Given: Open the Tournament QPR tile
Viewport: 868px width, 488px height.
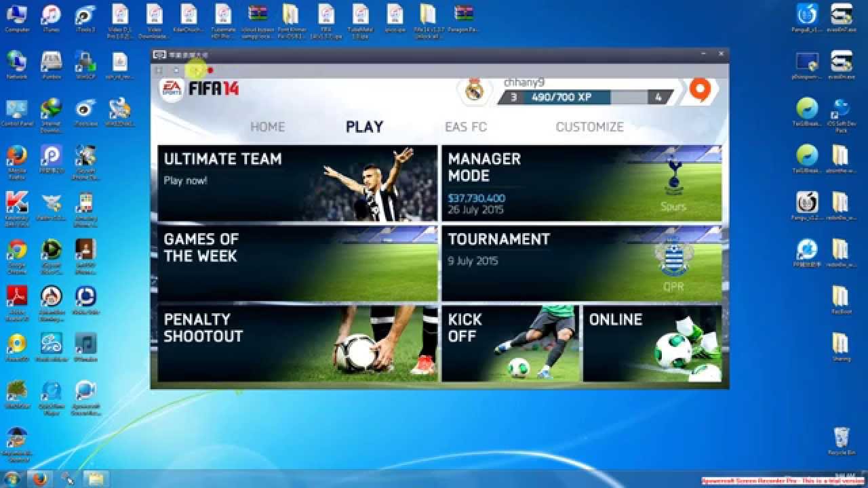Looking at the screenshot, I should [581, 264].
